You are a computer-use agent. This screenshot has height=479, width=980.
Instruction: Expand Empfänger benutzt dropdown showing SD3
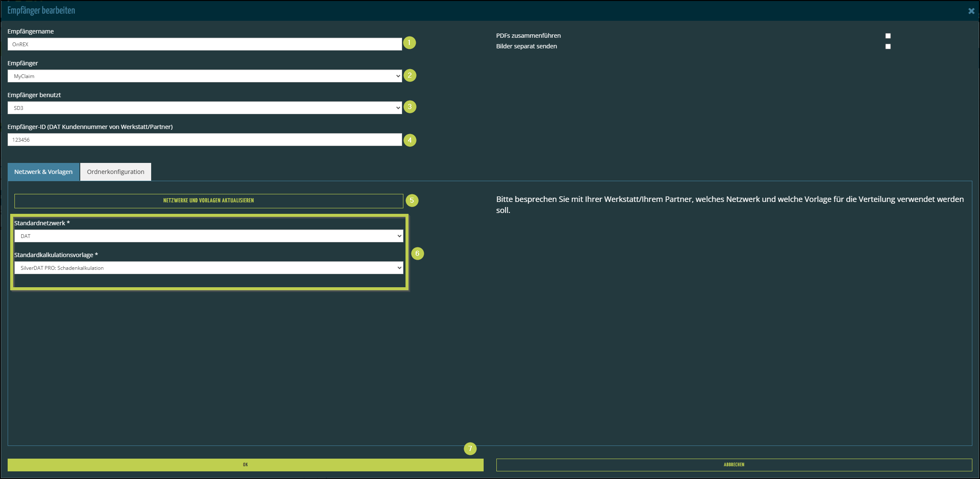tap(205, 108)
